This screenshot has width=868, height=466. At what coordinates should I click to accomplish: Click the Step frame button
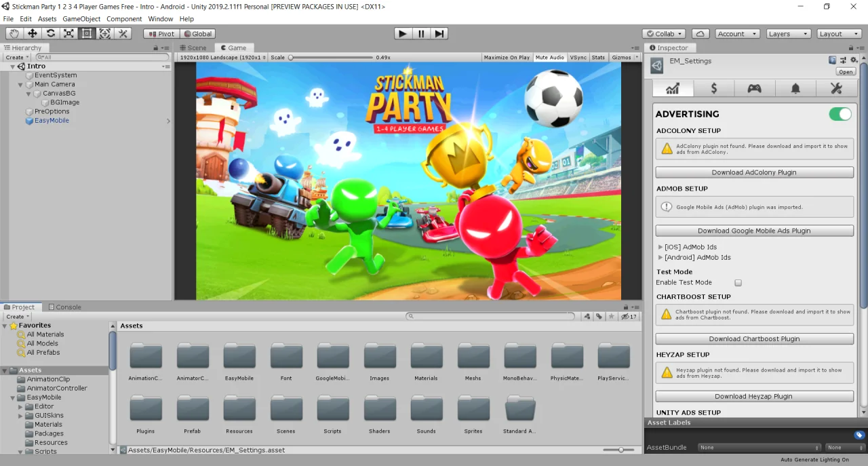click(x=439, y=34)
